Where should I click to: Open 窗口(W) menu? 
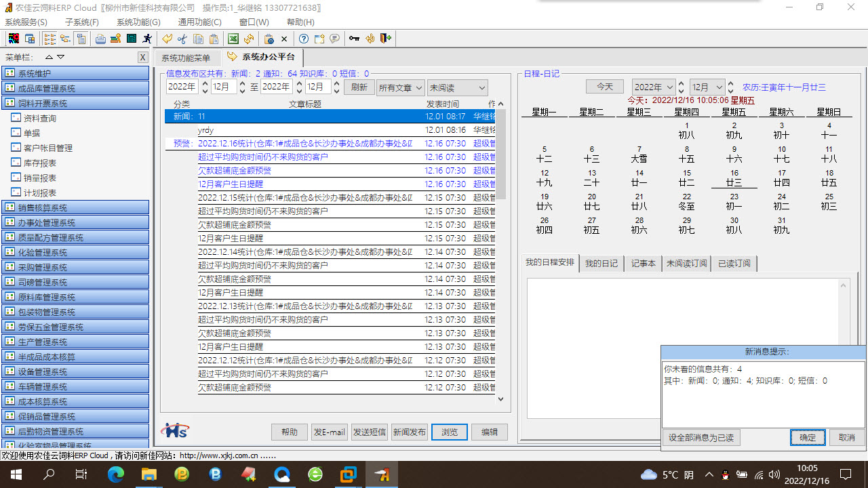coord(254,22)
